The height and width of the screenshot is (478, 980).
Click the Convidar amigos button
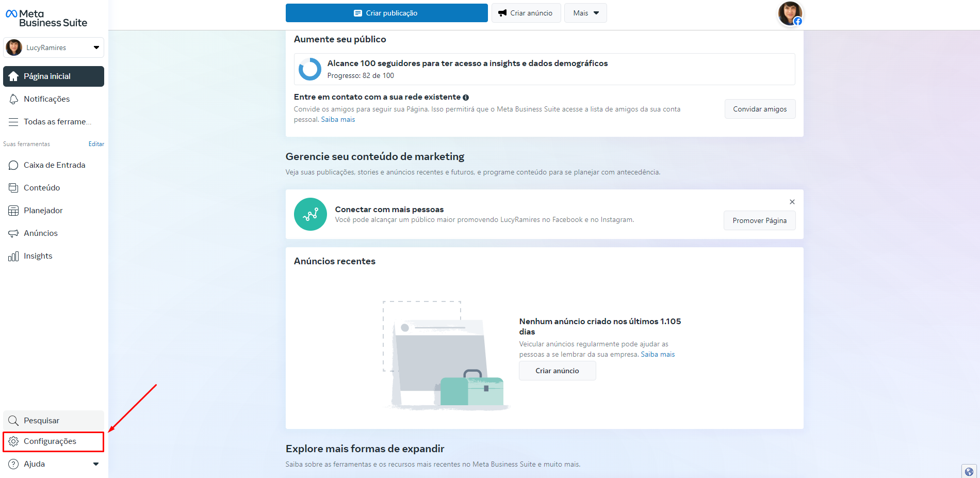(x=760, y=109)
